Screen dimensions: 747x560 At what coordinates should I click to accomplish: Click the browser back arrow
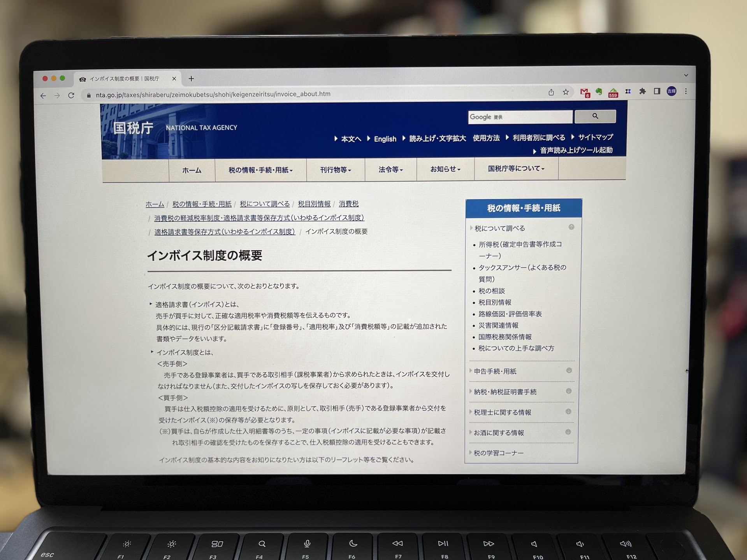[x=43, y=96]
